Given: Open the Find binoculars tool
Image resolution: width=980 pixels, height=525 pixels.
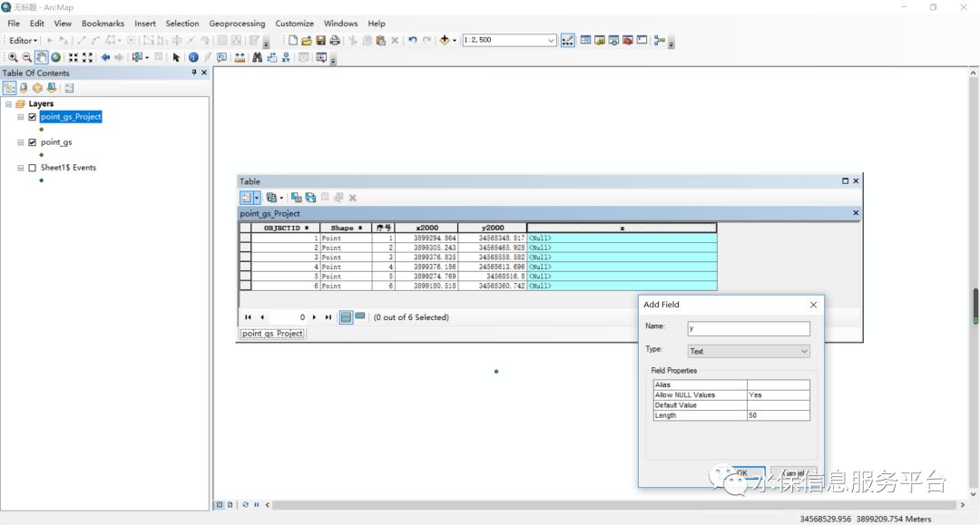Looking at the screenshot, I should click(x=257, y=57).
